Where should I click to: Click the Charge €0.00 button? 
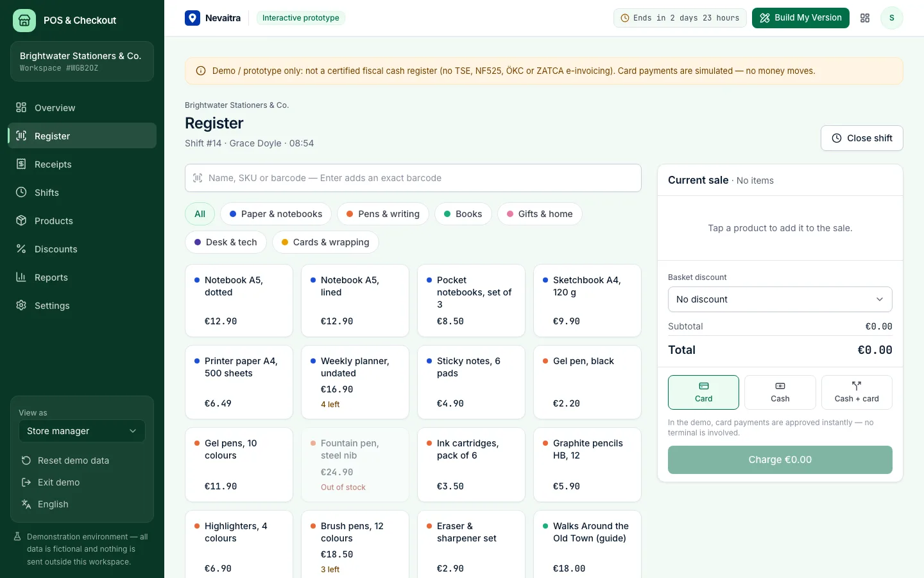[780, 460]
